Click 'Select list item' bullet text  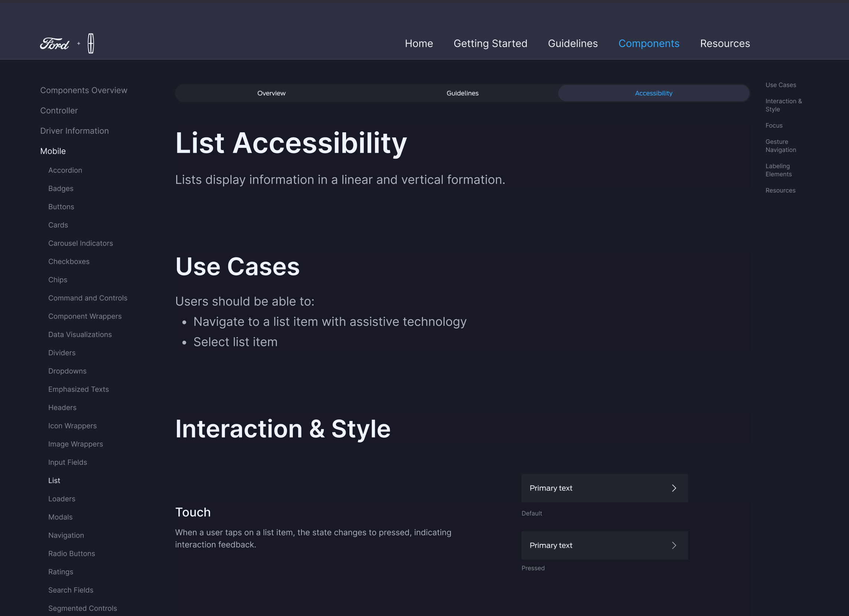[235, 342]
